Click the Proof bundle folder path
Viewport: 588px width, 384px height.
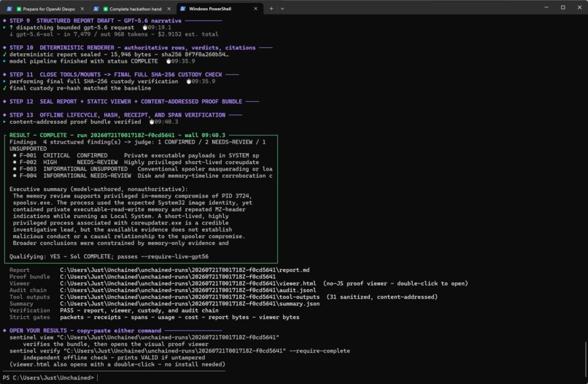(168, 277)
